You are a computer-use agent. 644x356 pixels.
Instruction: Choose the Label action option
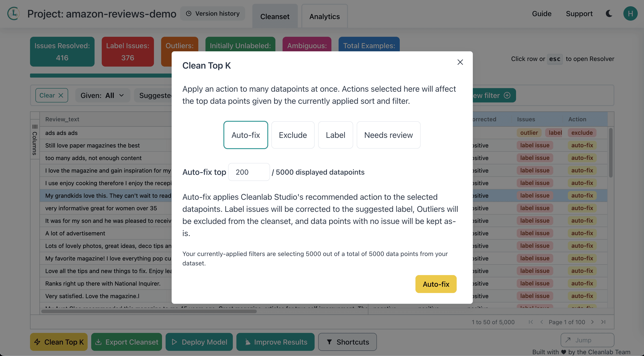click(335, 135)
